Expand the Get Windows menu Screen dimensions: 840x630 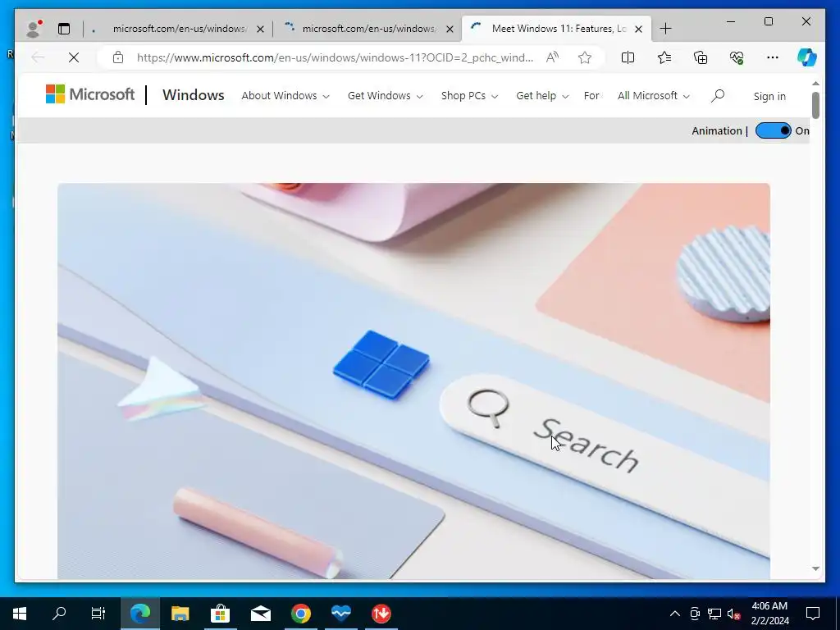click(x=386, y=96)
